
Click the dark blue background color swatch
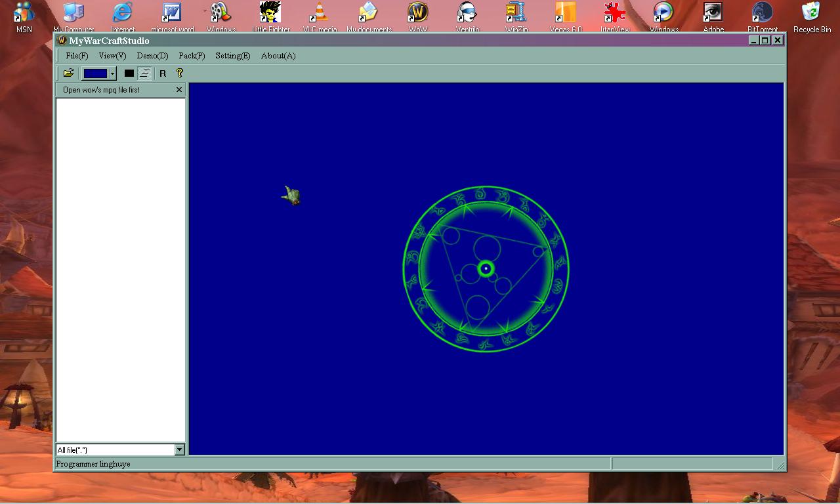coord(95,73)
